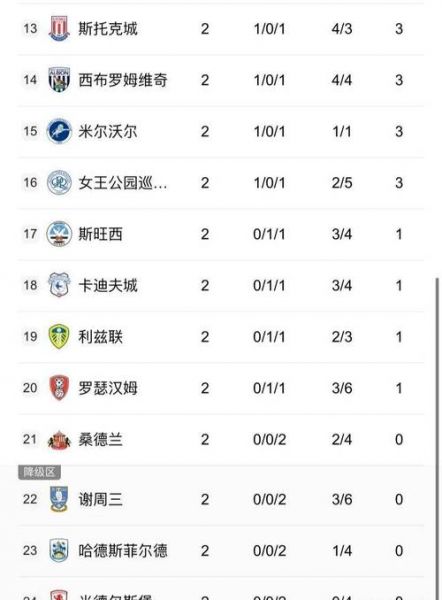
Task: Click the vertical scrollbar on right edge
Action: pos(437,439)
